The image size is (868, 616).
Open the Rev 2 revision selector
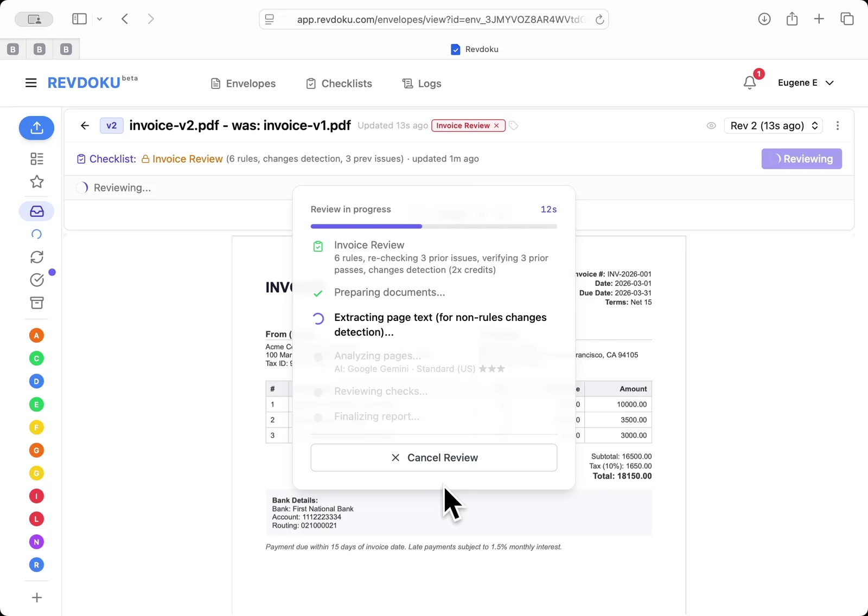point(773,125)
